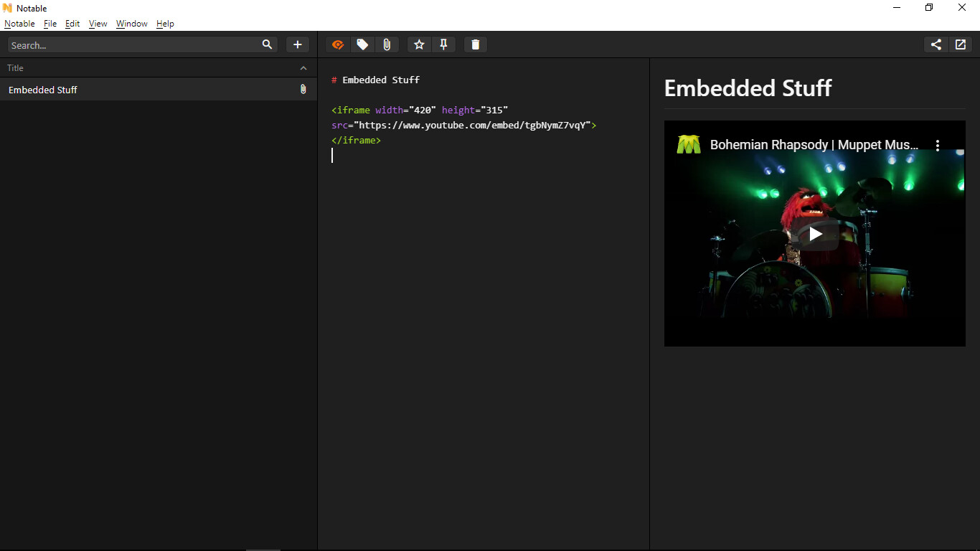Favorite the note with star icon
Viewport: 980px width, 551px height.
(419, 44)
